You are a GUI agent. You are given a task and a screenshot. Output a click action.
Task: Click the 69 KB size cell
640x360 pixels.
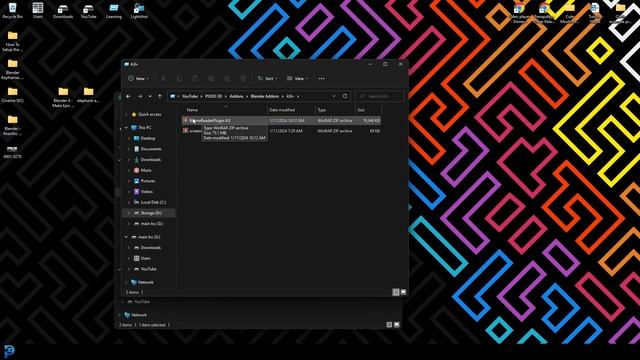coord(374,131)
